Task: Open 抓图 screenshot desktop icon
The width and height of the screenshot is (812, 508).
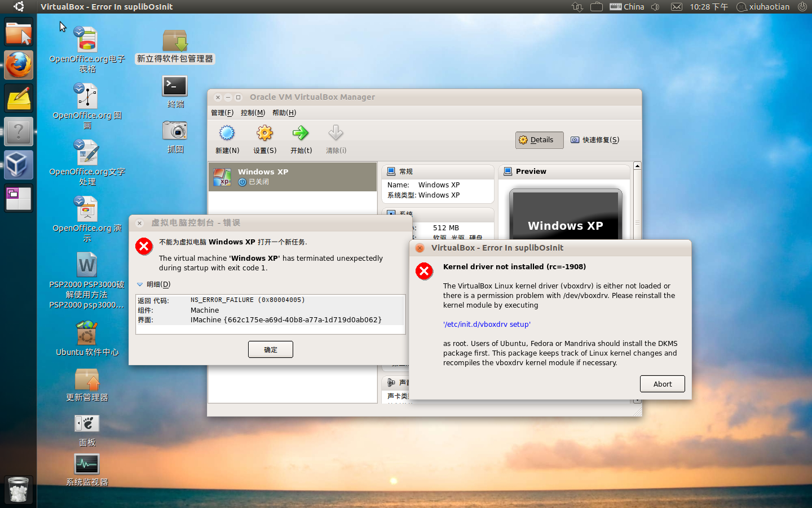Action: click(x=175, y=137)
